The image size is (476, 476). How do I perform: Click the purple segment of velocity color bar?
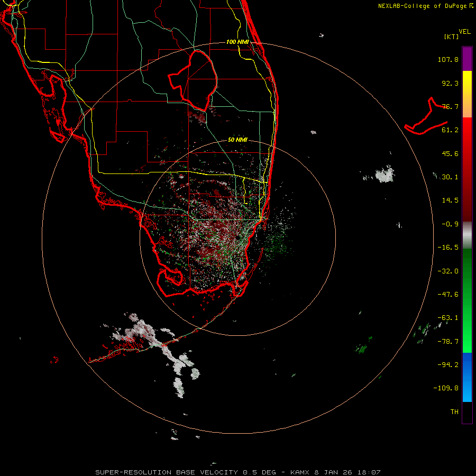467,59
